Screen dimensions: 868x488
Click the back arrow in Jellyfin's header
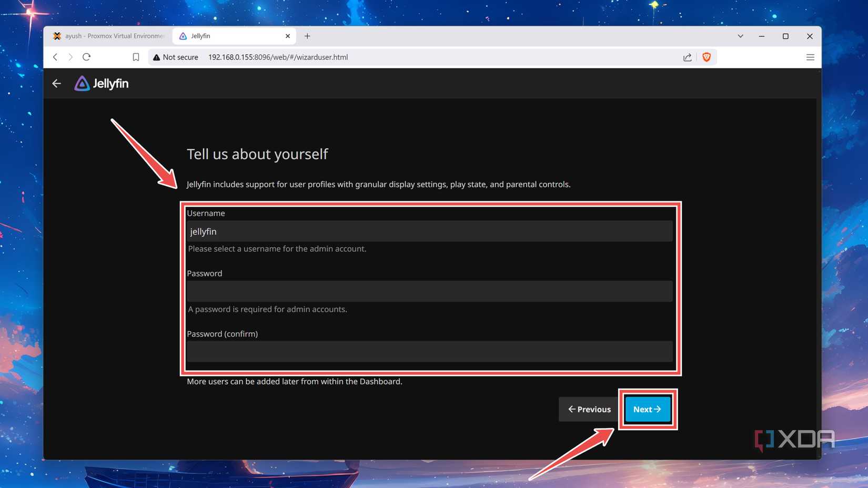(56, 83)
